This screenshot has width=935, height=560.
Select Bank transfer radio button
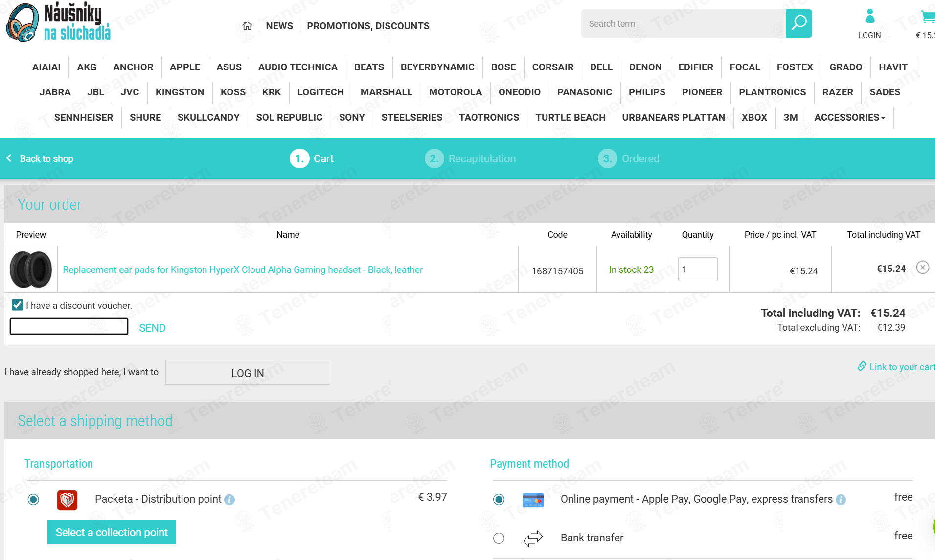click(499, 538)
